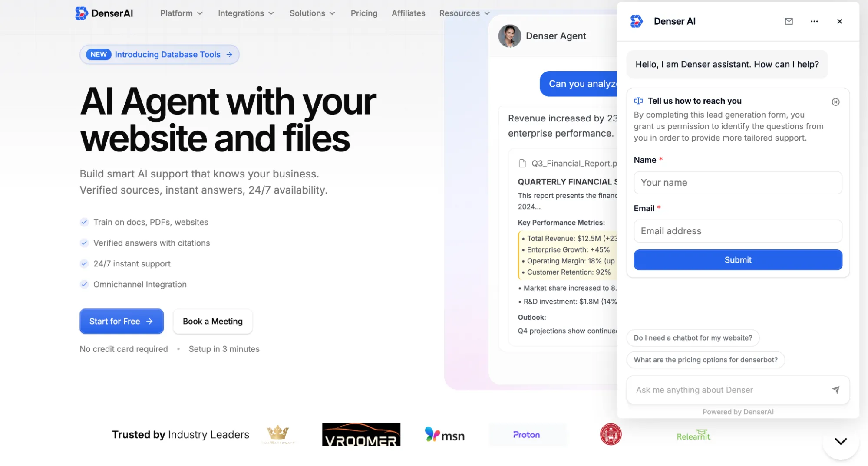Dismiss the lead form with the circle X icon
Image resolution: width=868 pixels, height=466 pixels.
[x=835, y=102]
